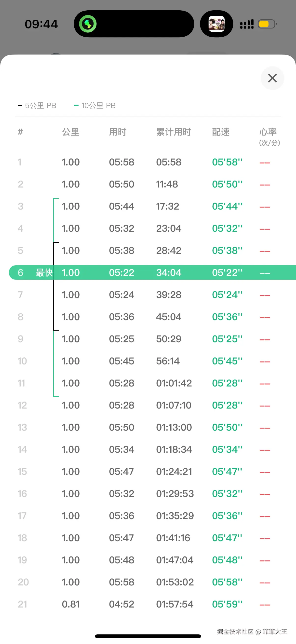The height and width of the screenshot is (644, 296).
Task: Tap the 用时 column header
Action: coord(118,132)
